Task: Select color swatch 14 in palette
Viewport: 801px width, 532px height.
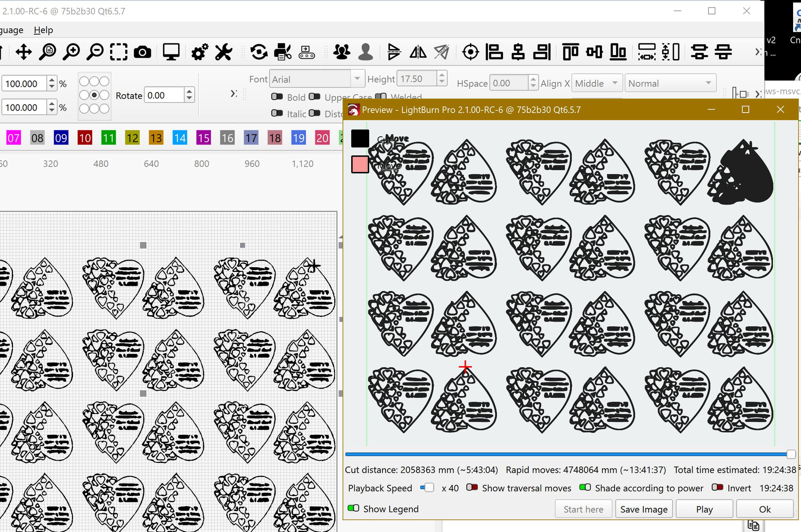Action: pyautogui.click(x=180, y=138)
